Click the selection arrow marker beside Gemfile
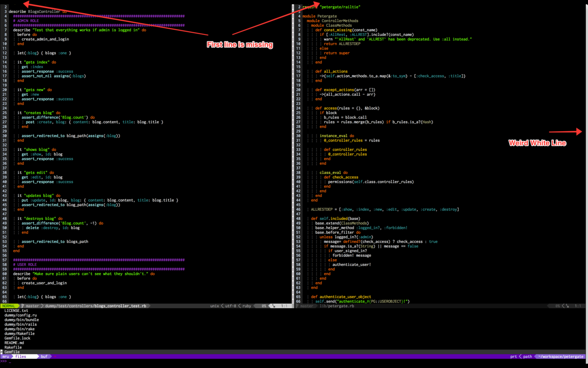This screenshot has width=588, height=368. coord(2,352)
